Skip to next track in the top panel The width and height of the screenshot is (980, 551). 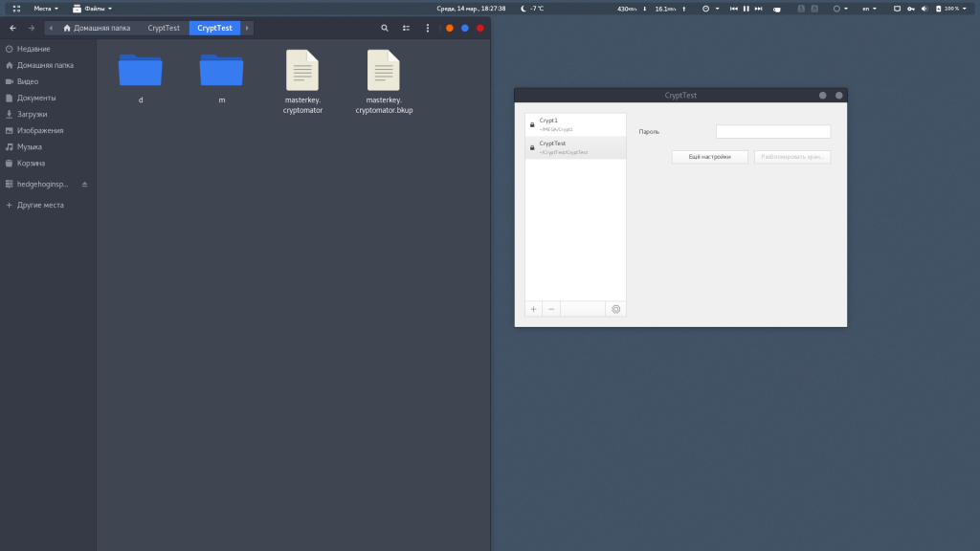click(x=758, y=9)
